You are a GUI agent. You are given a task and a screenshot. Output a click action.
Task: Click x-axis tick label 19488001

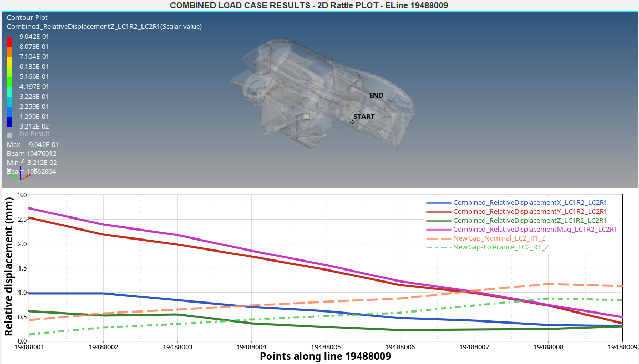coord(28,347)
